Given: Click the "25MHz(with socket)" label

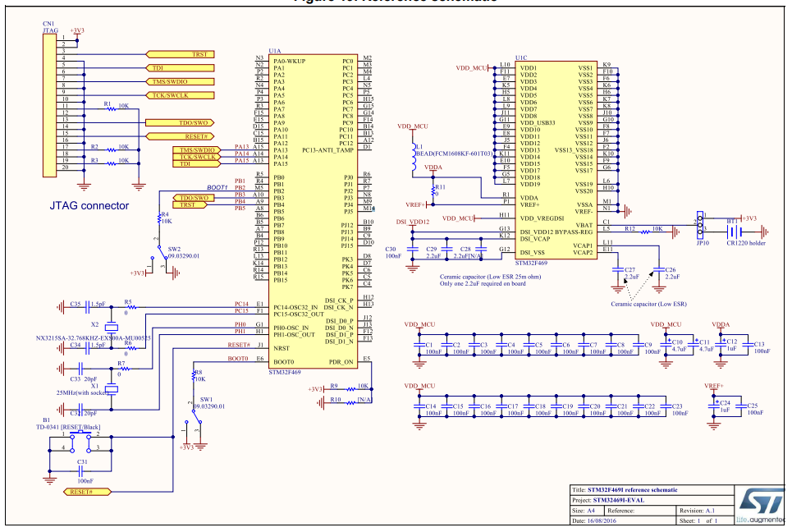Looking at the screenshot, I should (83, 392).
